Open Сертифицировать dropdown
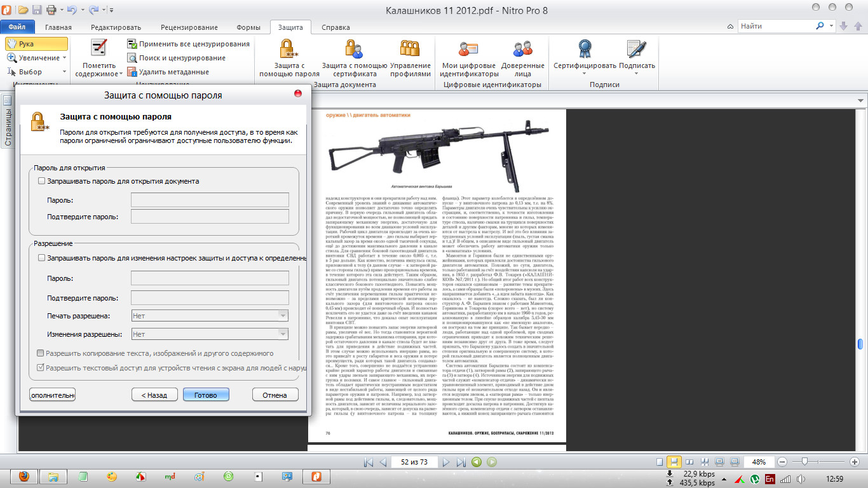Viewport: 868px width, 488px height. click(585, 74)
